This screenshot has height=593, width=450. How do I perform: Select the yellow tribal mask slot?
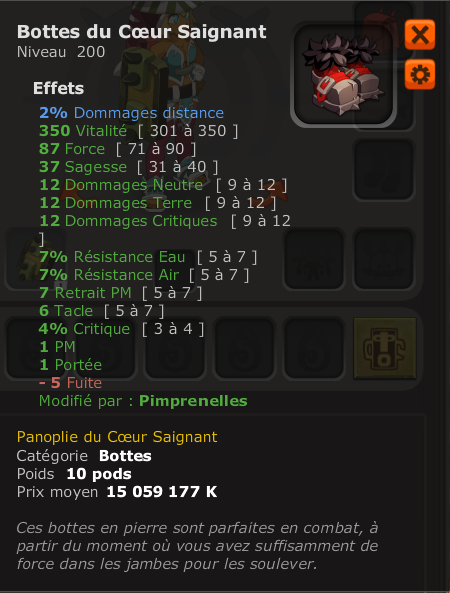pos(385,348)
